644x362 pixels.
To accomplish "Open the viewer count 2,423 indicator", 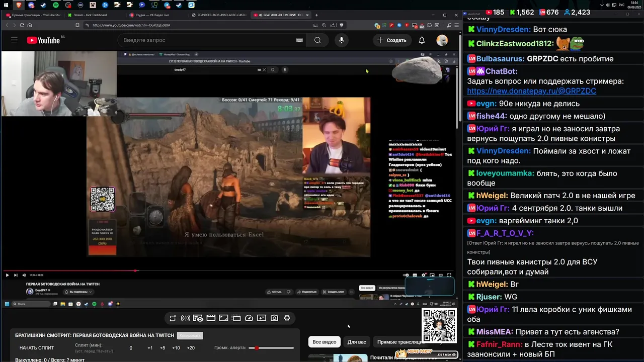I will coord(577,12).
